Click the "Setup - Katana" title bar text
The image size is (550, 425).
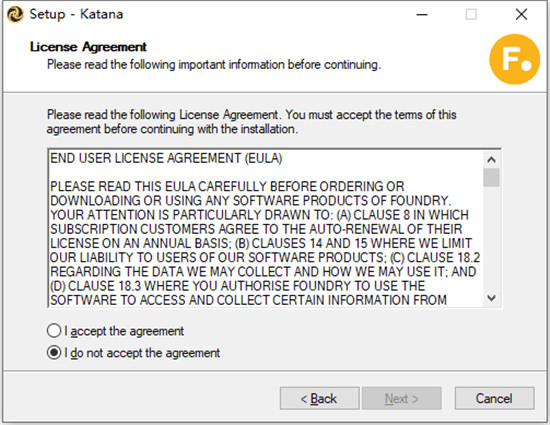[76, 14]
